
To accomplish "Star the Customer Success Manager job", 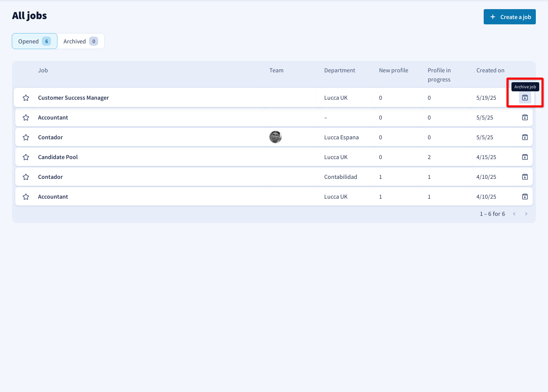I will click(26, 98).
